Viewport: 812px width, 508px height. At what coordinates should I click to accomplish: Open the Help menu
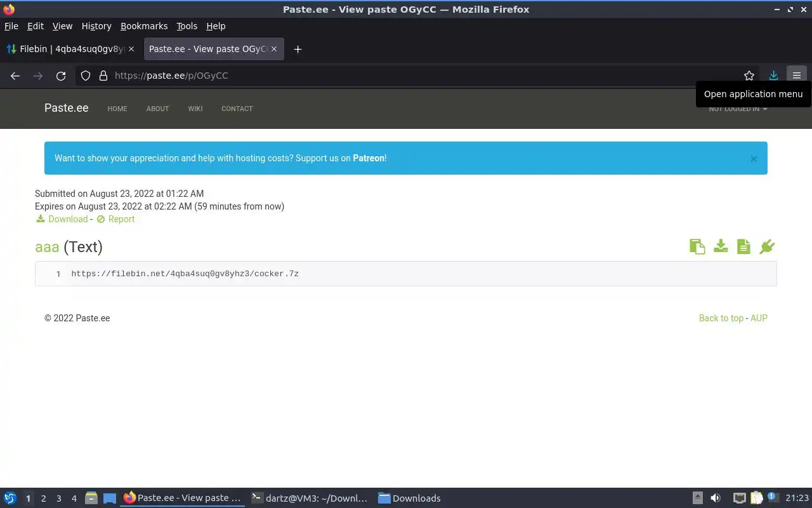pos(216,26)
